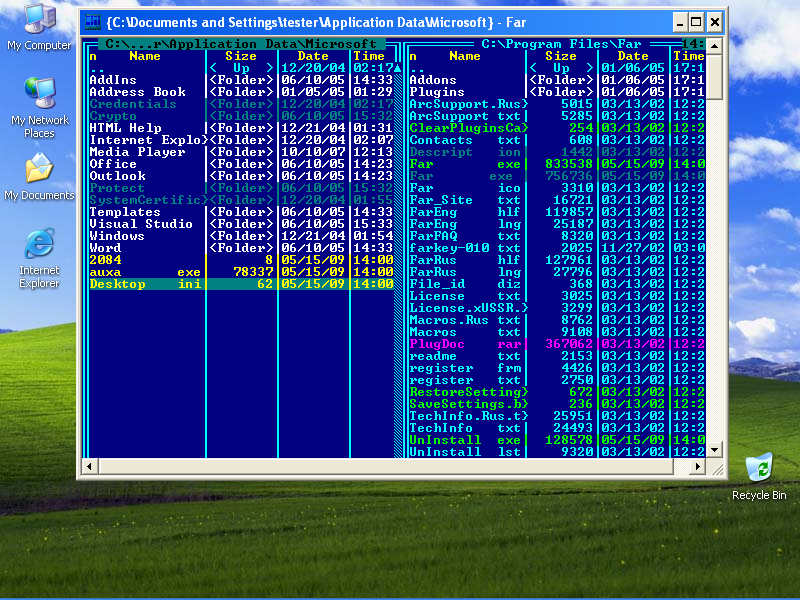Select the auxa exe file
The height and width of the screenshot is (600, 800).
(241, 272)
